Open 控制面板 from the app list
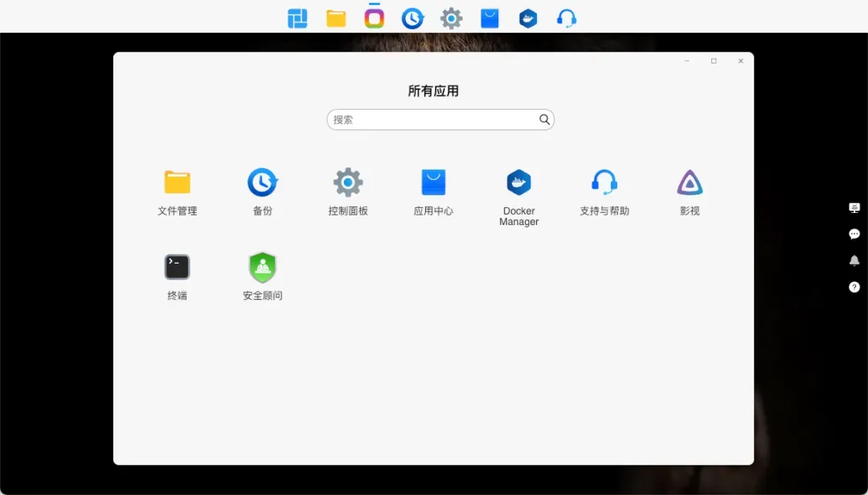Image resolution: width=868 pixels, height=495 pixels. point(348,183)
